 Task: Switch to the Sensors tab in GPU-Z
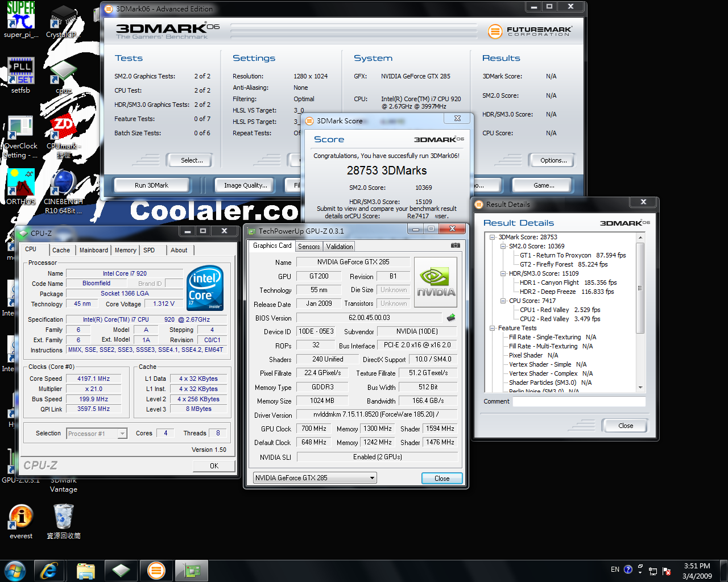[309, 247]
